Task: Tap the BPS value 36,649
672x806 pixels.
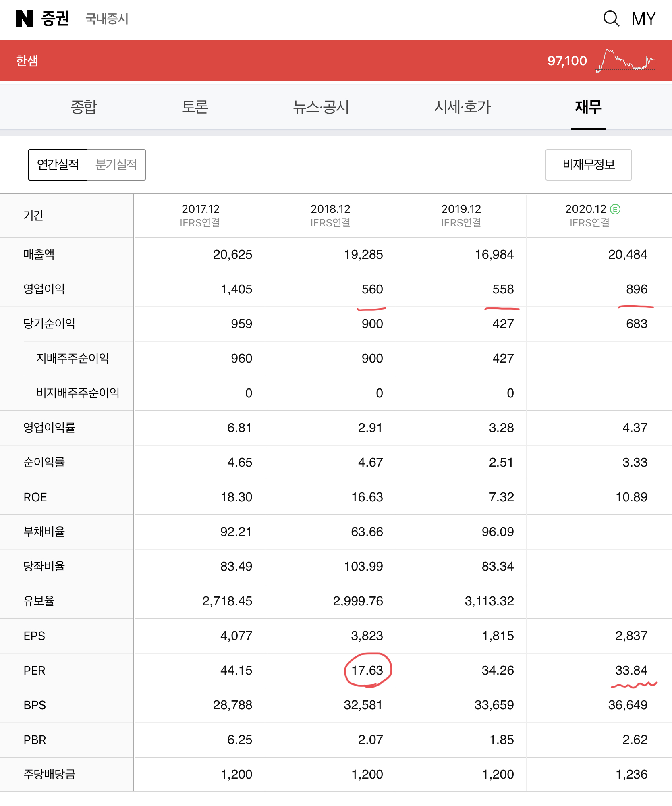Action: click(x=628, y=705)
